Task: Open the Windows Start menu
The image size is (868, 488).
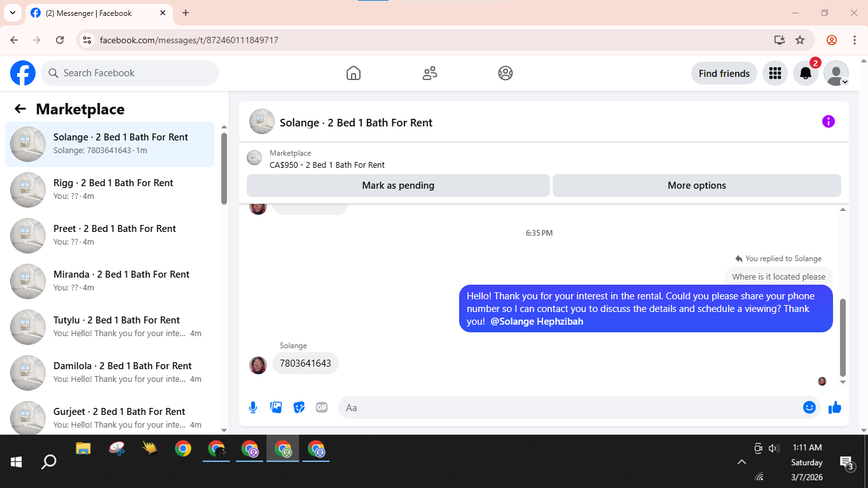Action: [16, 461]
